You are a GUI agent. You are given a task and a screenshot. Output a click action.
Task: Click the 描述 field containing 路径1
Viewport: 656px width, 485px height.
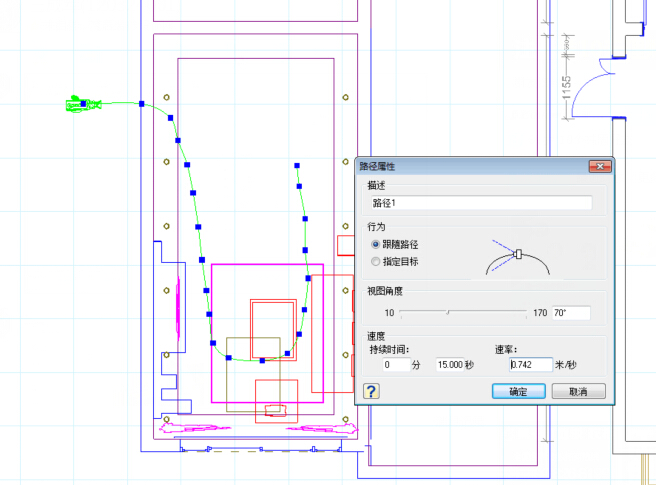point(481,203)
